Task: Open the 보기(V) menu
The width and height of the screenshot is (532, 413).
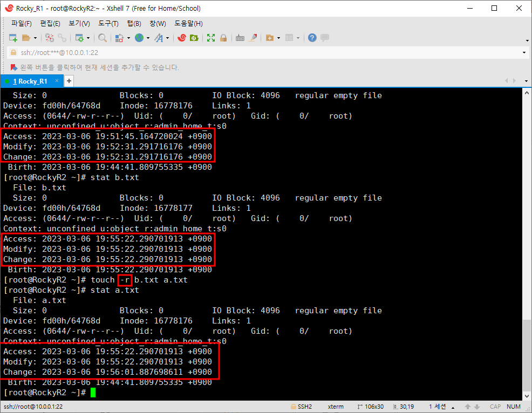Action: 79,23
